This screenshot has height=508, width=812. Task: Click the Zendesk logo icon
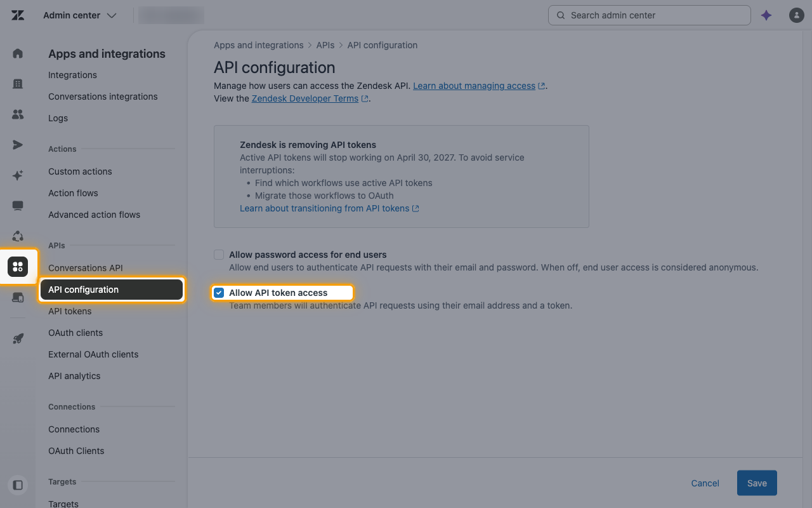click(x=18, y=15)
